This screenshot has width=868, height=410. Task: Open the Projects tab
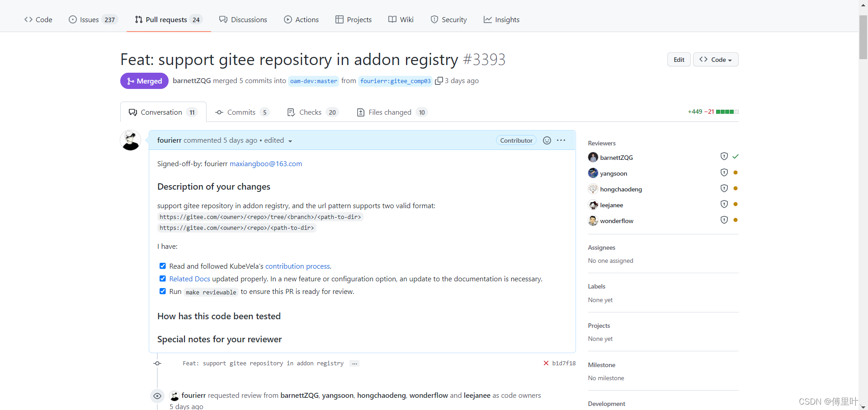354,19
